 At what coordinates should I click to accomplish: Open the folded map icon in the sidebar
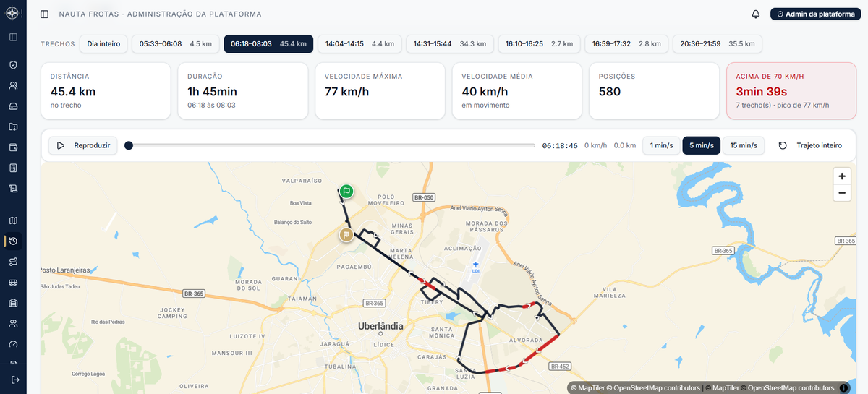point(13,220)
